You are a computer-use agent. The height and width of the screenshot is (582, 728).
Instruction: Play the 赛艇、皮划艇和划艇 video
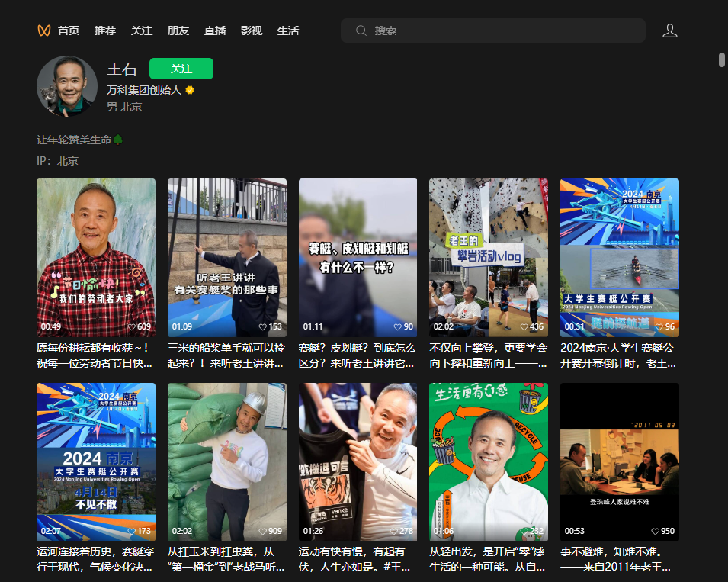pyautogui.click(x=358, y=258)
